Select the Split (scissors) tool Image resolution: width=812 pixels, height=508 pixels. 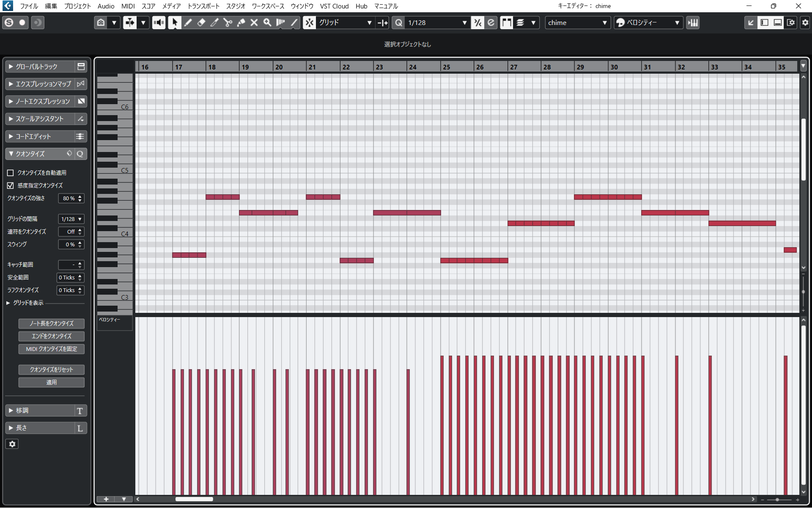coord(228,22)
